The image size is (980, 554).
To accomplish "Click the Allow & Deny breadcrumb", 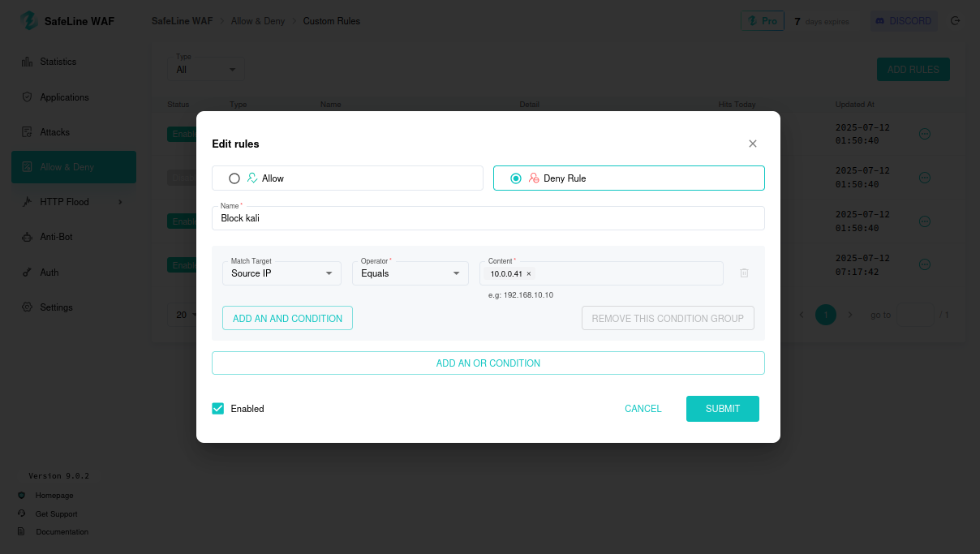I will pyautogui.click(x=258, y=21).
